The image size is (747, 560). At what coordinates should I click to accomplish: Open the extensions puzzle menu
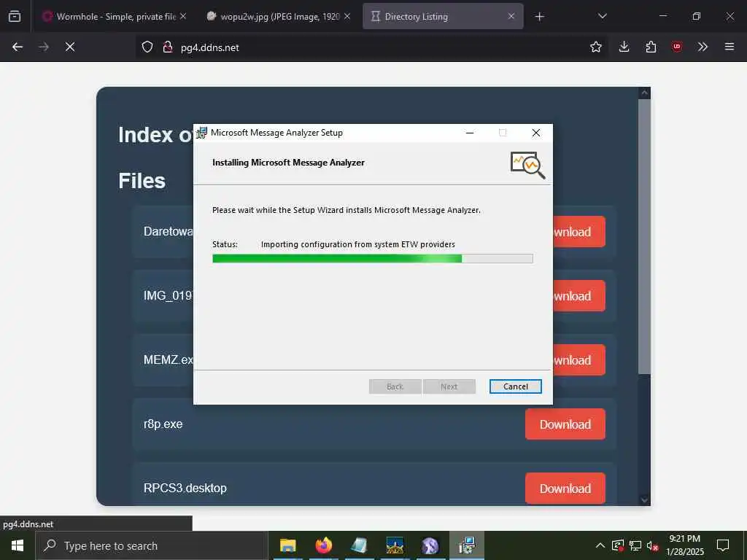pos(651,47)
